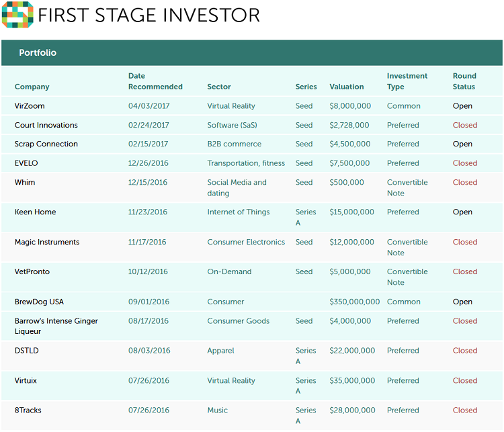Click date 04/03/2017 in VirZoom row

pyautogui.click(x=149, y=106)
